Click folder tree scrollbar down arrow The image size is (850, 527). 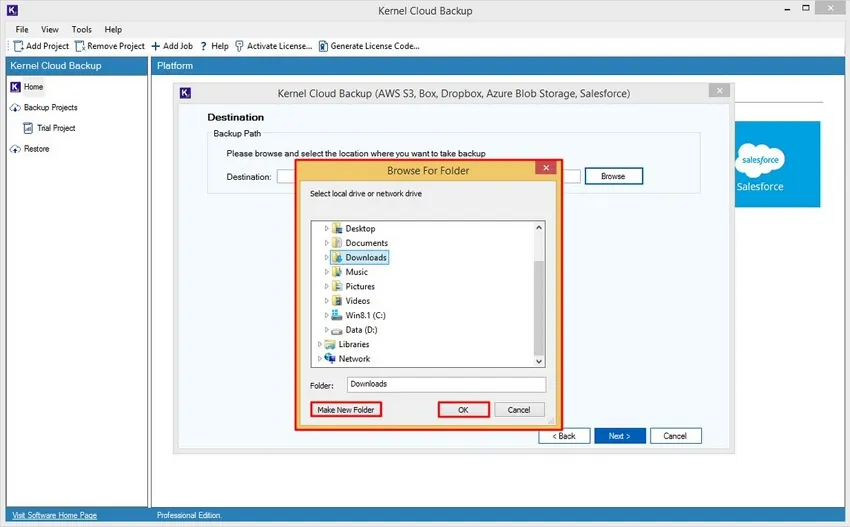tap(539, 361)
